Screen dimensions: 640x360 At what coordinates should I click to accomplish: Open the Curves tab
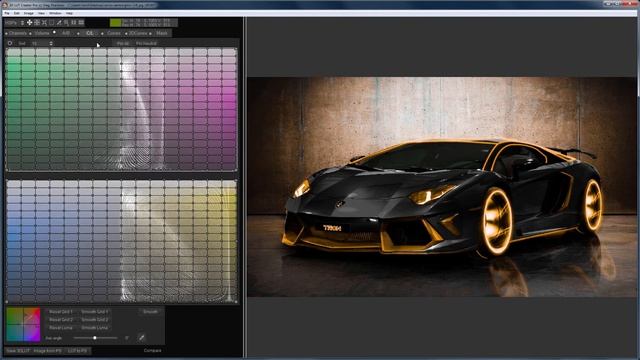pyautogui.click(x=114, y=33)
